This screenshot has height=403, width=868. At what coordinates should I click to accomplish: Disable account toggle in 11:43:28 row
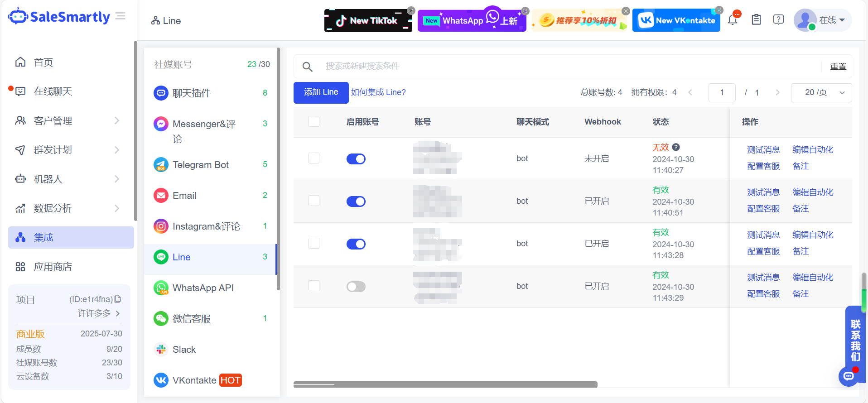(356, 244)
